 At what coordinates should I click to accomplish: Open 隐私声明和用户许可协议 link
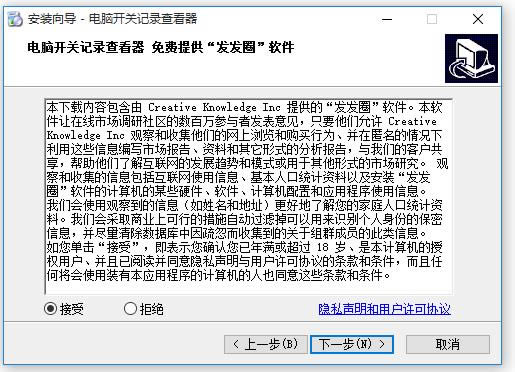pyautogui.click(x=384, y=309)
